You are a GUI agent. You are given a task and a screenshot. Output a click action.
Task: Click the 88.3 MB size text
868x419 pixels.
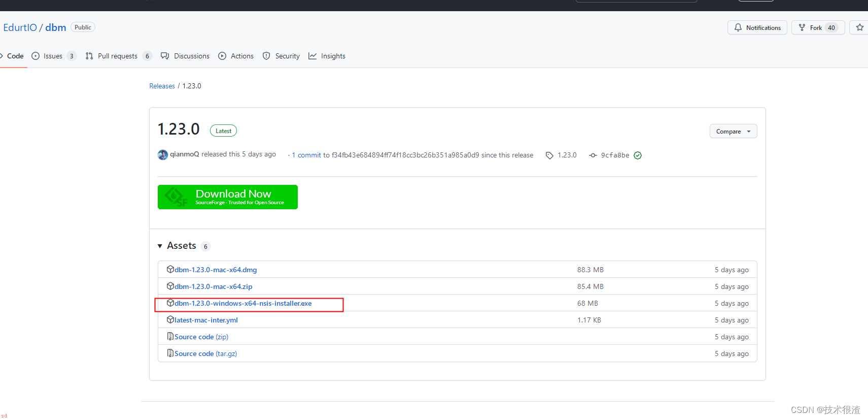click(x=591, y=270)
